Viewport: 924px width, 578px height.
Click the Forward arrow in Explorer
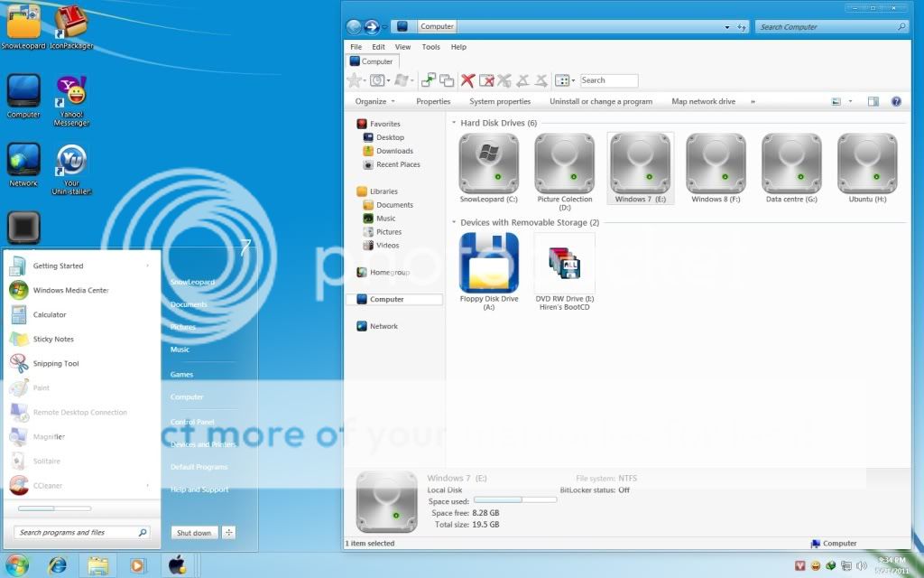tap(371, 26)
